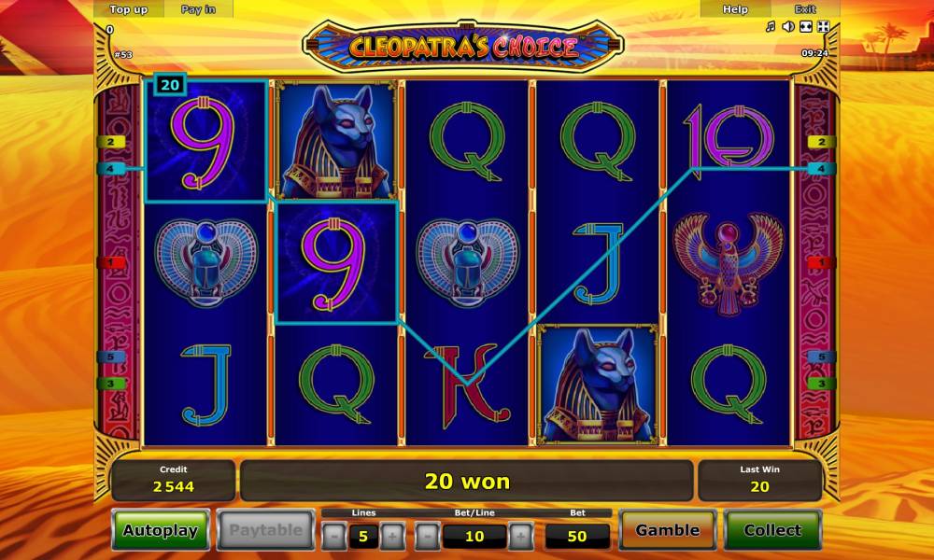Increase the number of lines
Viewport: 934px width, 560px height.
pyautogui.click(x=392, y=536)
